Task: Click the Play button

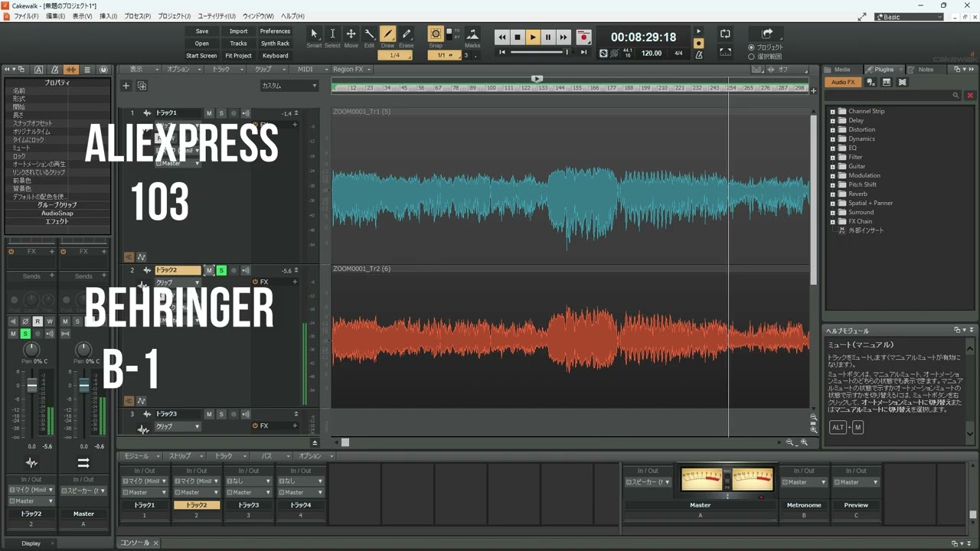Action: coord(533,37)
